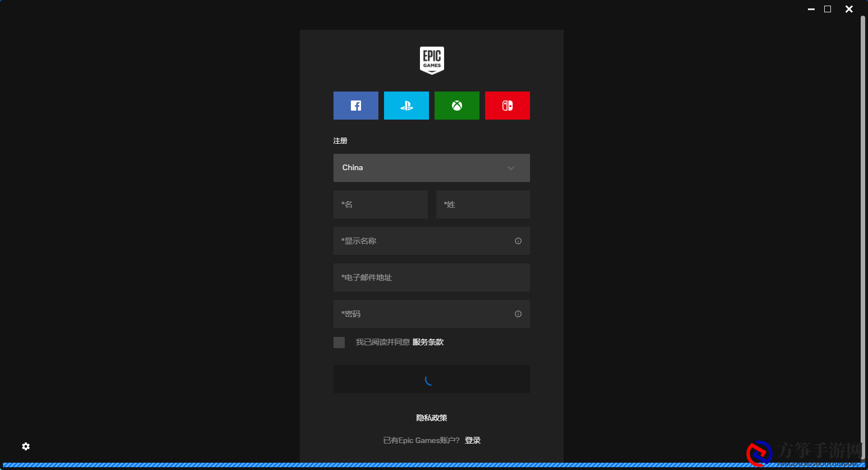The width and height of the screenshot is (868, 470).
Task: Minimize the Epic Games launcher window
Action: 811,9
